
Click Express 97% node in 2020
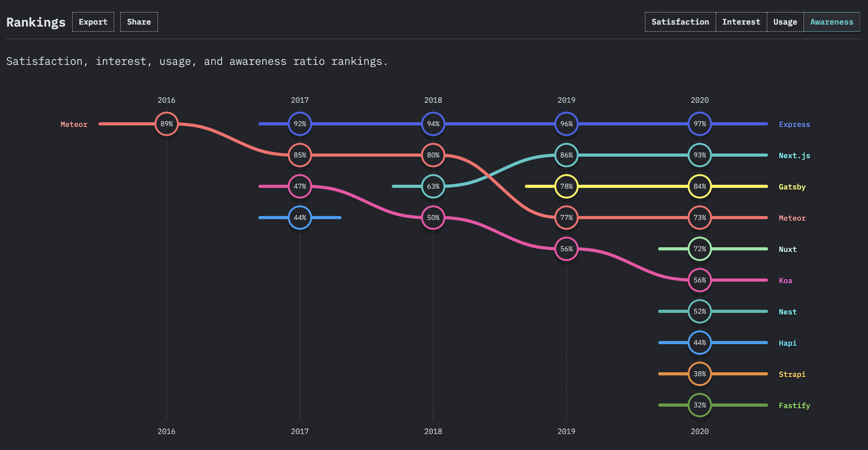(x=700, y=124)
